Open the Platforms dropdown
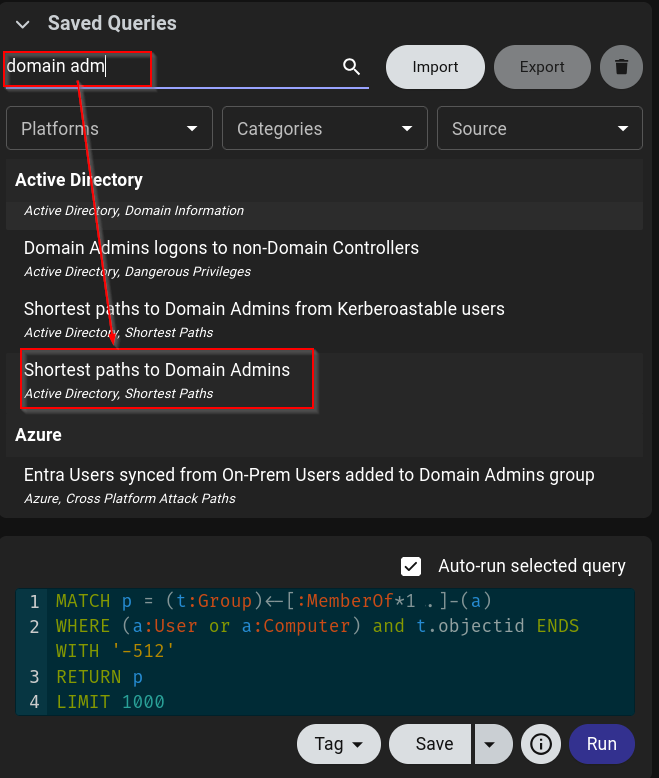 click(x=109, y=129)
